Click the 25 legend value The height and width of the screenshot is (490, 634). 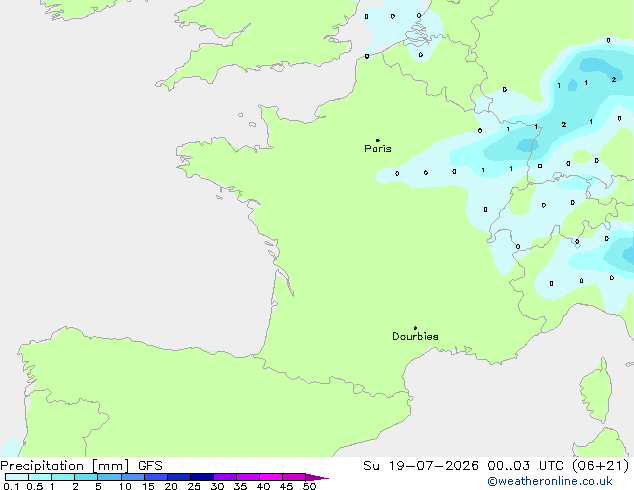point(194,486)
